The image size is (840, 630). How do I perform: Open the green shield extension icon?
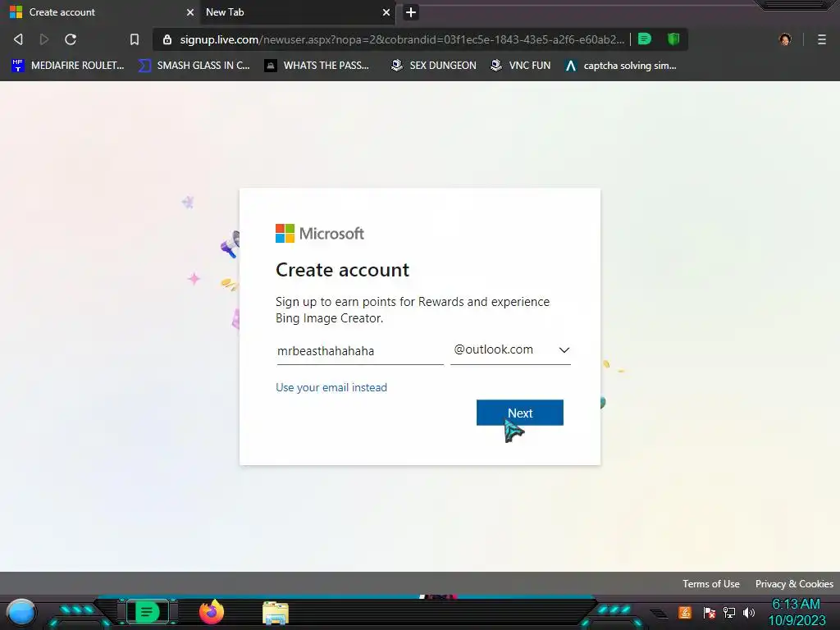[673, 39]
